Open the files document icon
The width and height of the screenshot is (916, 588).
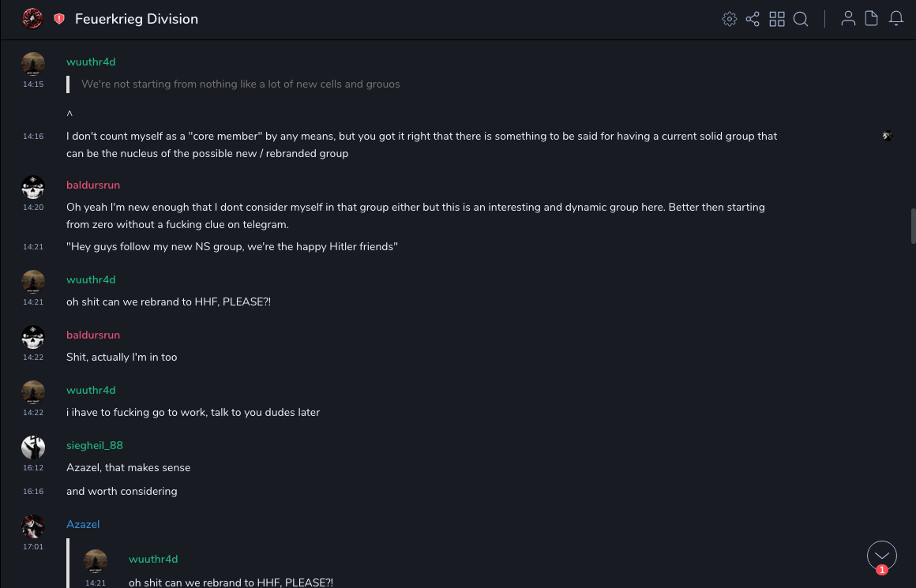[872, 19]
